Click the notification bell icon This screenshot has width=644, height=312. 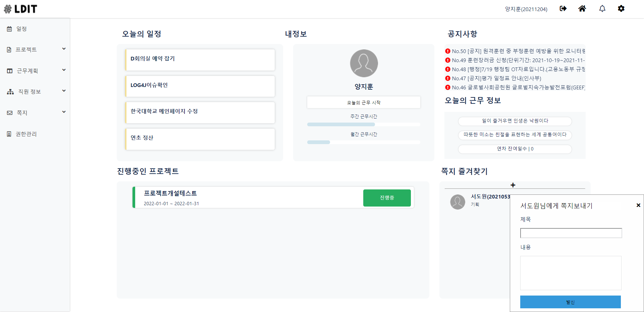602,9
